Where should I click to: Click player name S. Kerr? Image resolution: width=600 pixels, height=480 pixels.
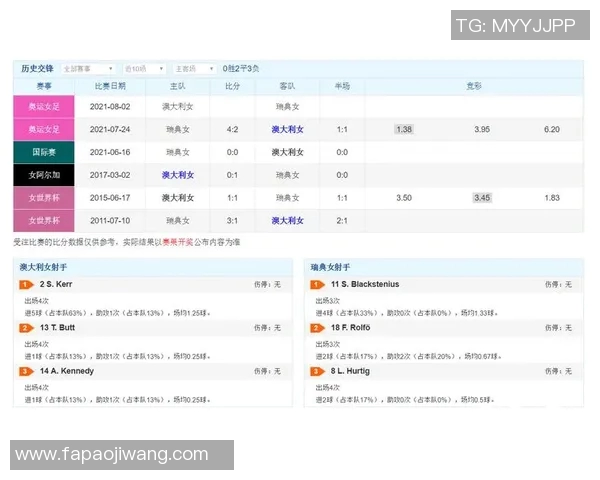point(61,285)
